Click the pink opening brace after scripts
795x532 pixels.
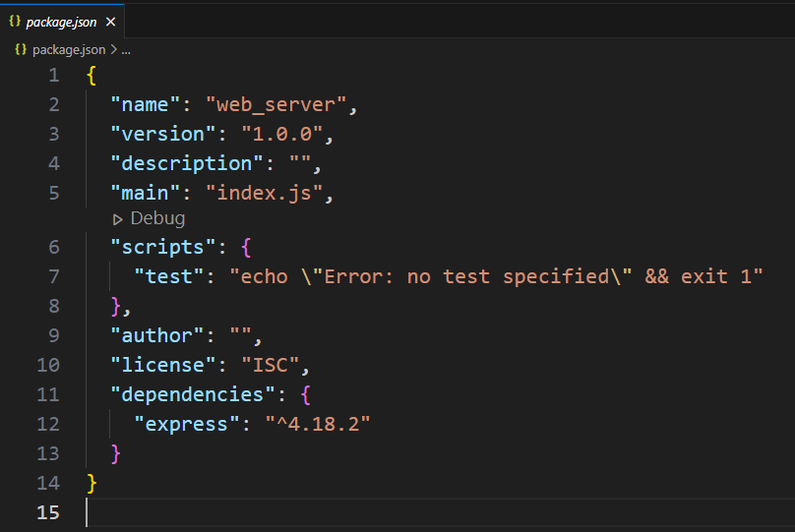click(x=246, y=247)
